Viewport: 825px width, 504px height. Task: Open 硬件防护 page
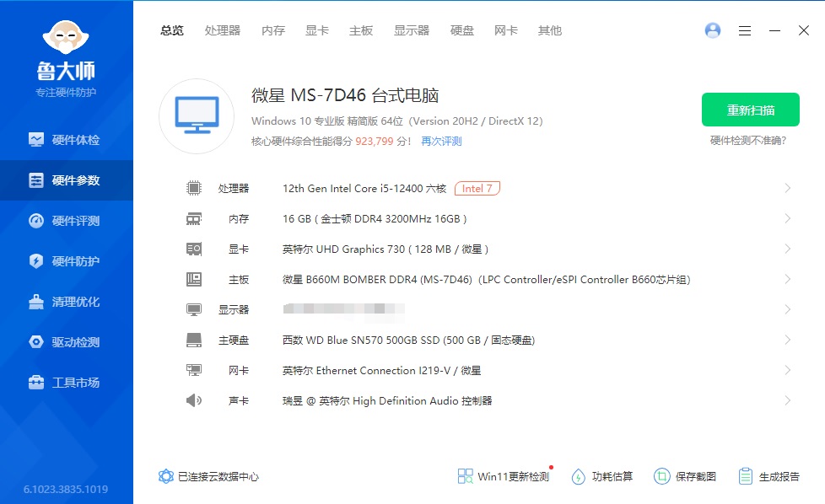[x=67, y=261]
